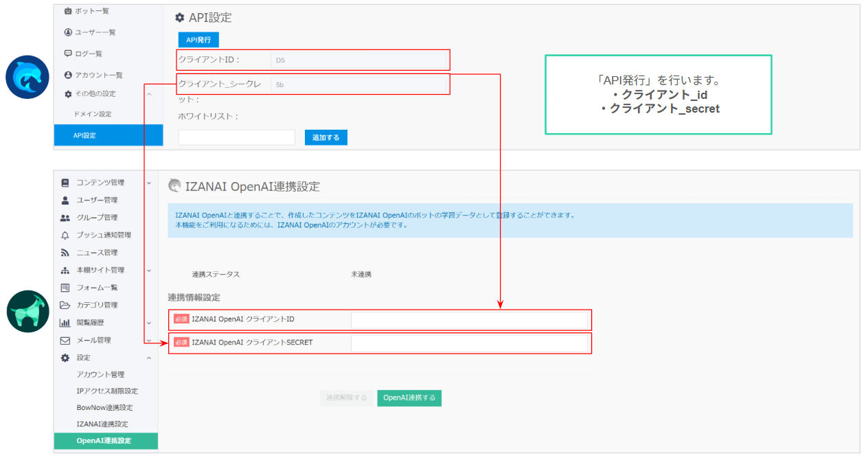Click the プッシュ通知管理 bell icon

click(65, 236)
